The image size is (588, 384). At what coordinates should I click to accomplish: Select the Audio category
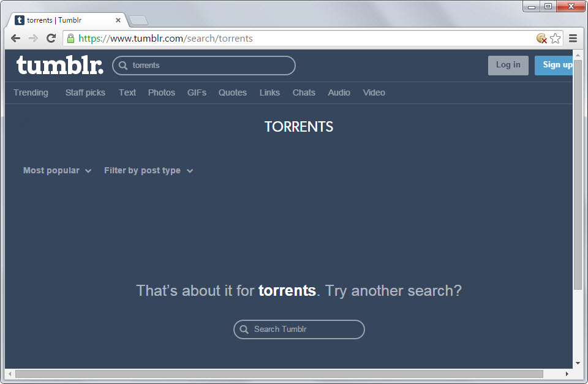point(339,92)
